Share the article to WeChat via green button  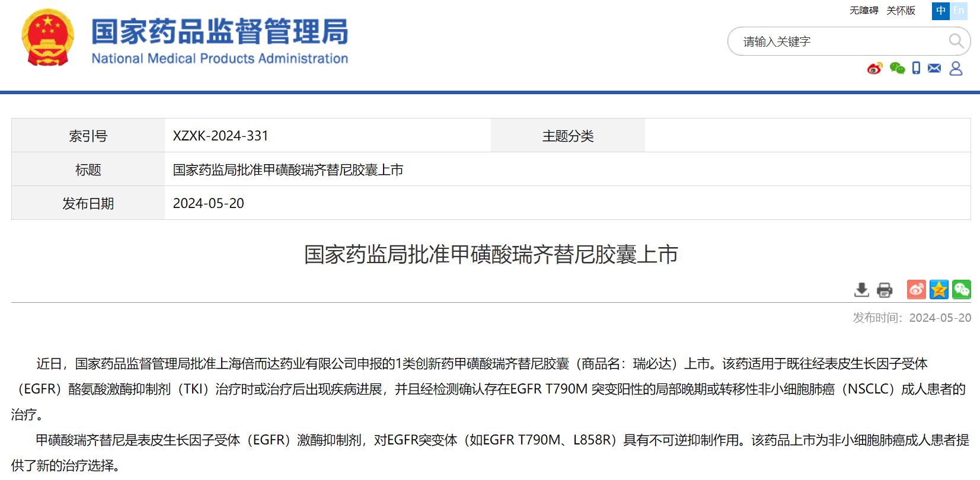pyautogui.click(x=962, y=289)
